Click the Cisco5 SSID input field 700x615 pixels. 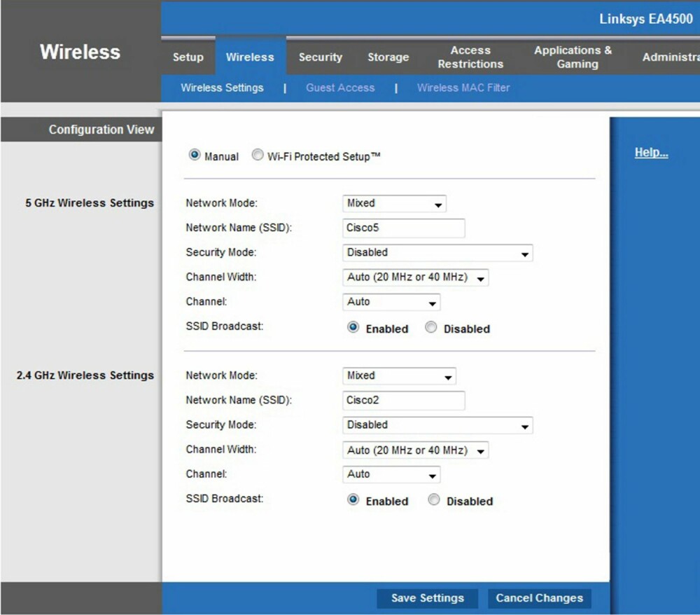(x=404, y=228)
